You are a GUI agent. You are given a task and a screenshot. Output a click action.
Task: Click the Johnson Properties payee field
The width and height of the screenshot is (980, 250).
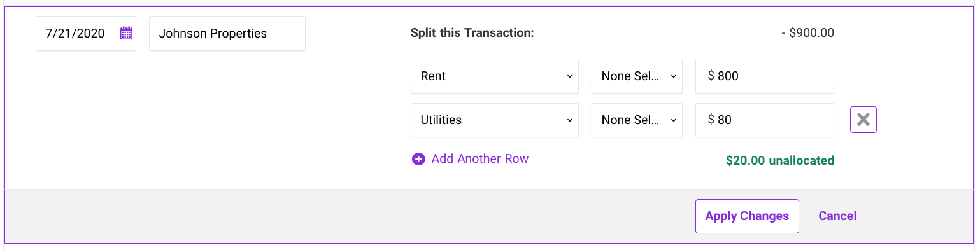227,33
